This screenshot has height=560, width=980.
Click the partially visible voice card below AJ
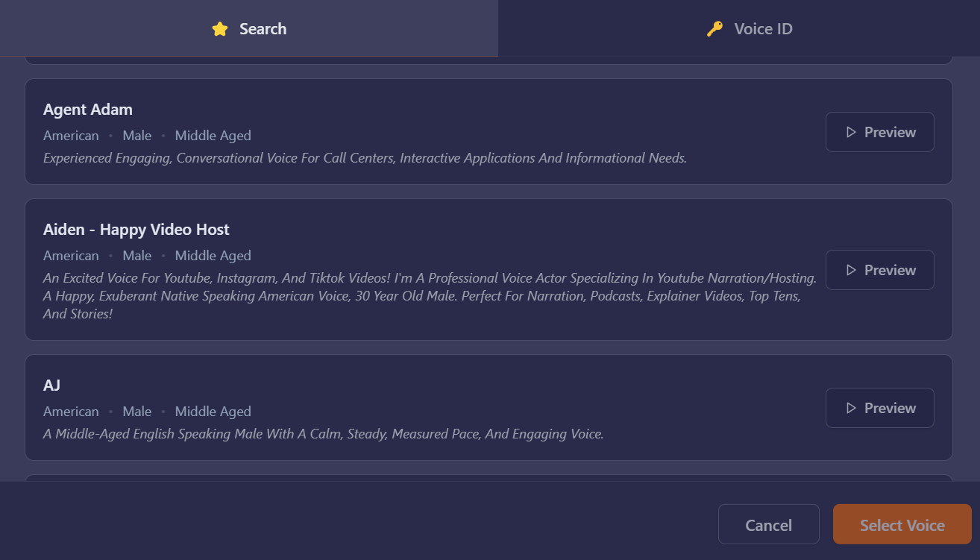[489, 477]
